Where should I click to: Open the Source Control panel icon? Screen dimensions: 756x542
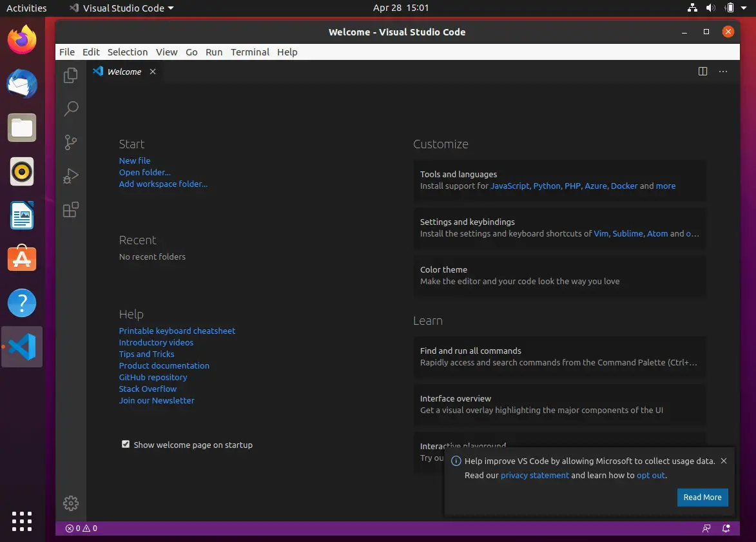71,142
